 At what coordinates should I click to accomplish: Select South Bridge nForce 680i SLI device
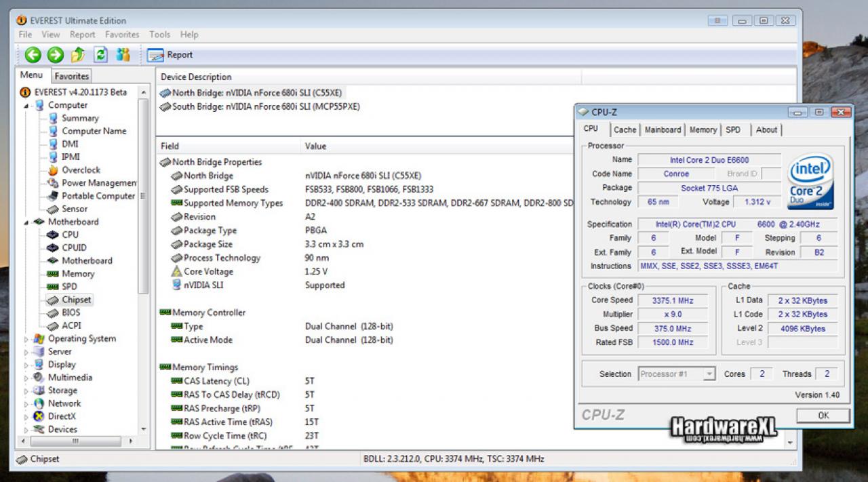click(x=260, y=106)
